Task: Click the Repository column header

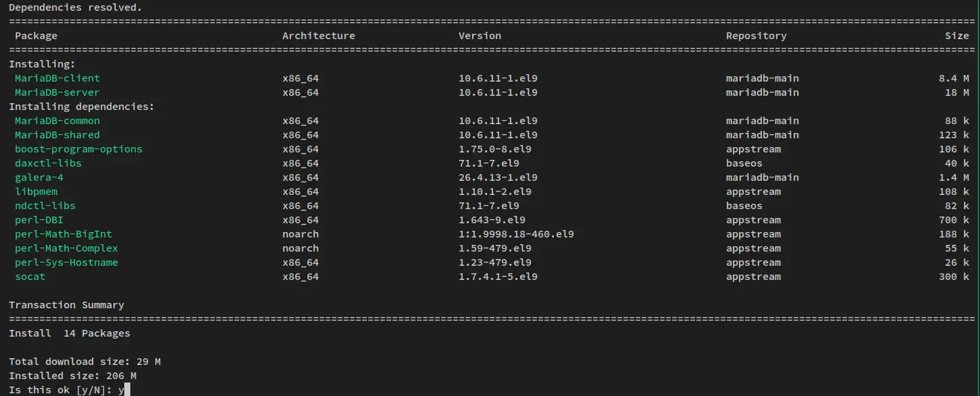Action: [756, 36]
